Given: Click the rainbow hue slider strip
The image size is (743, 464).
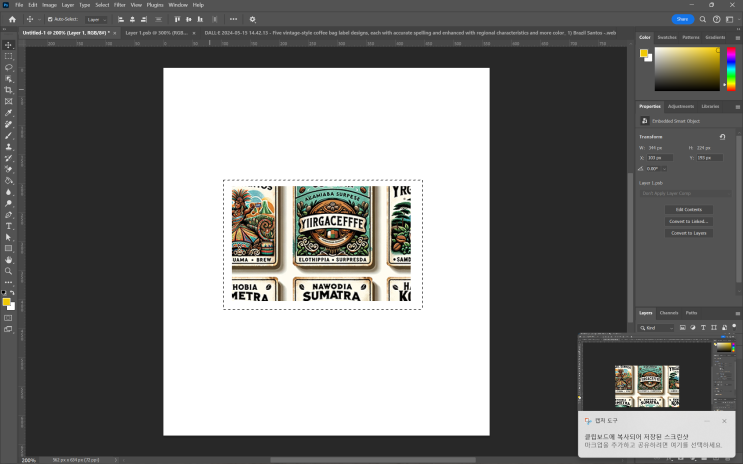Looking at the screenshot, I should pyautogui.click(x=730, y=68).
